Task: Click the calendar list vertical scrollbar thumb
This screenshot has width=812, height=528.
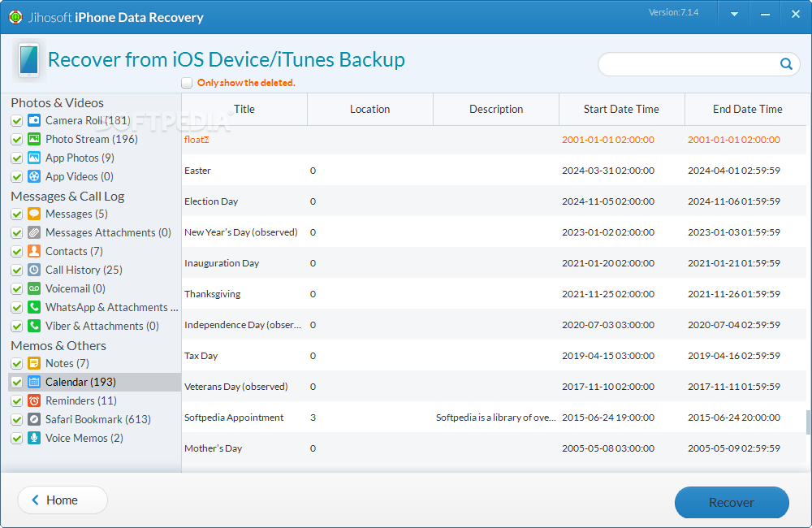Action: tap(809, 422)
